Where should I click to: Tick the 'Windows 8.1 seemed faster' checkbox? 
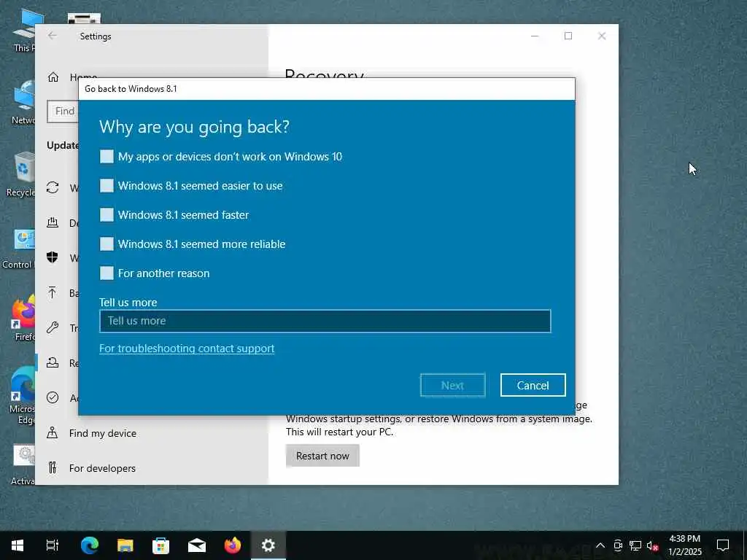click(x=107, y=215)
